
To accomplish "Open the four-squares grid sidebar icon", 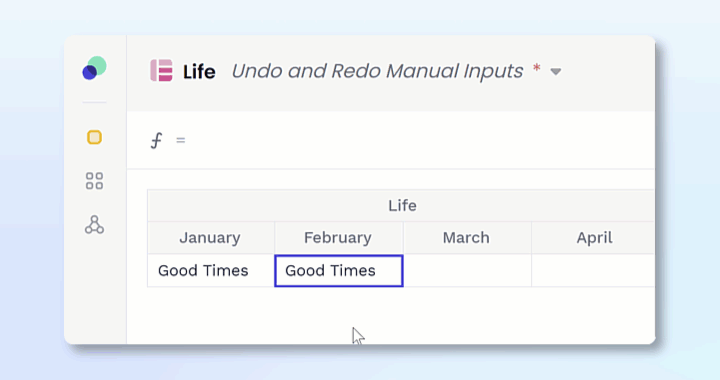I will 95,181.
